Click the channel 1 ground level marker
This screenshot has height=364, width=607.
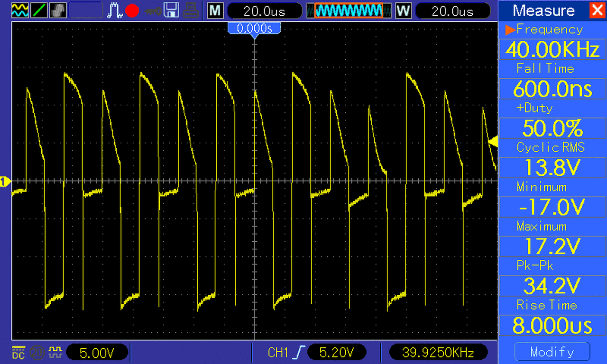point(5,181)
